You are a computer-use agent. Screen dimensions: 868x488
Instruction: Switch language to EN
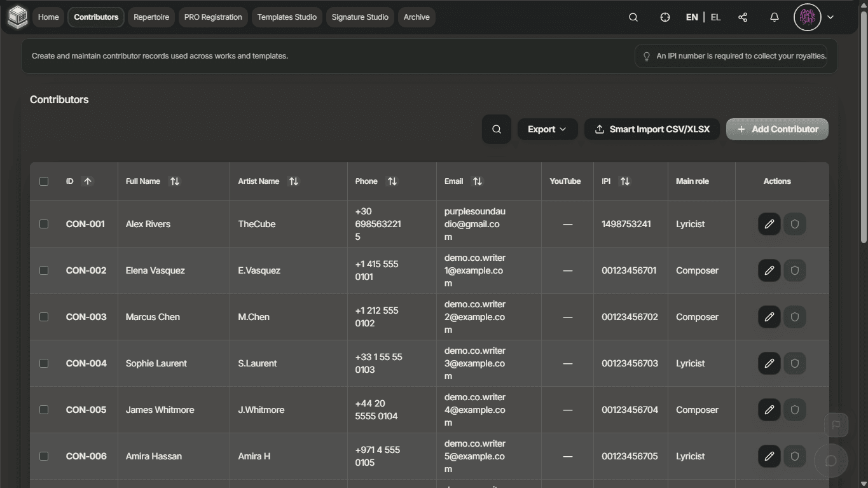point(692,17)
